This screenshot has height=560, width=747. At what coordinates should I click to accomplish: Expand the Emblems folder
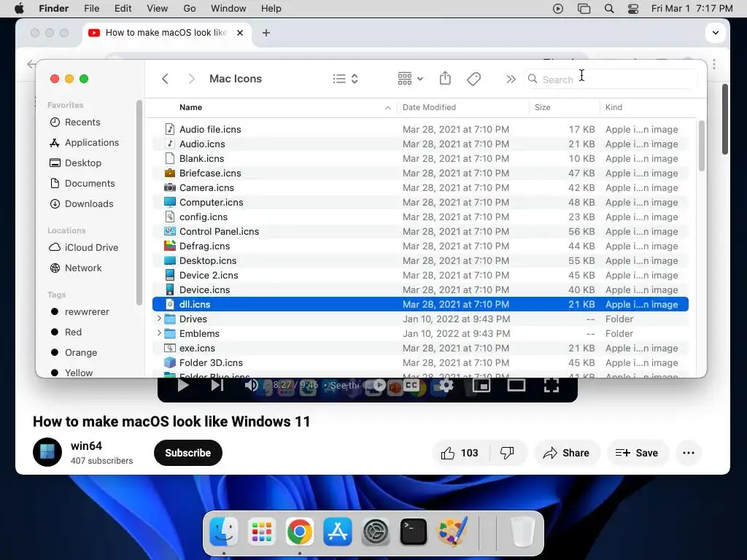click(x=159, y=333)
